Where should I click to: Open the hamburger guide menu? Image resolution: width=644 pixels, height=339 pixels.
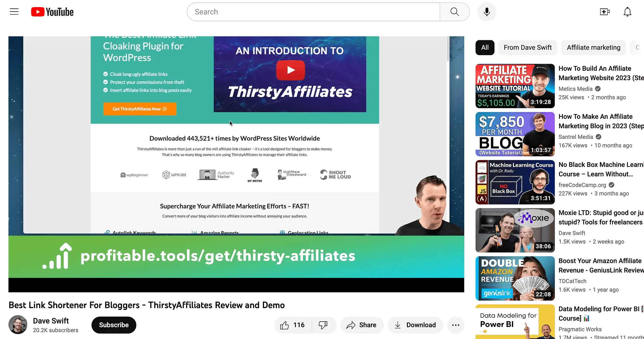14,12
